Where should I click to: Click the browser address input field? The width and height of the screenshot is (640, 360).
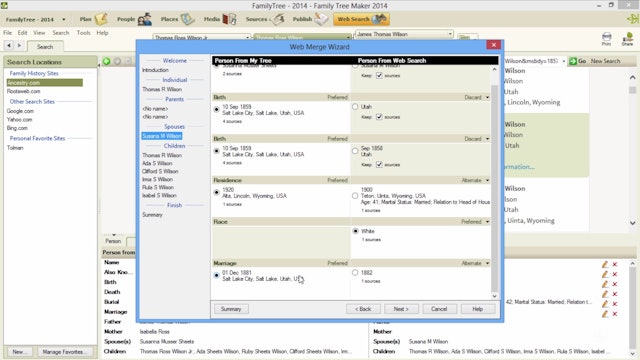tap(532, 61)
